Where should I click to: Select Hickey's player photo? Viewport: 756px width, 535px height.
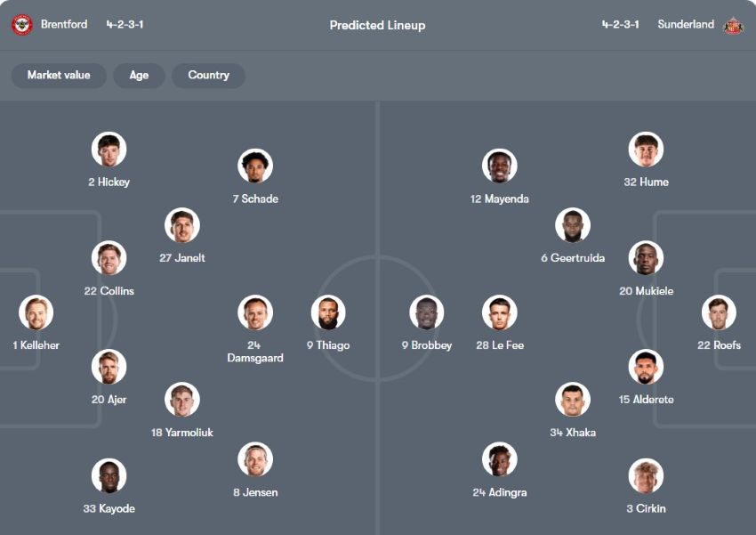point(109,150)
